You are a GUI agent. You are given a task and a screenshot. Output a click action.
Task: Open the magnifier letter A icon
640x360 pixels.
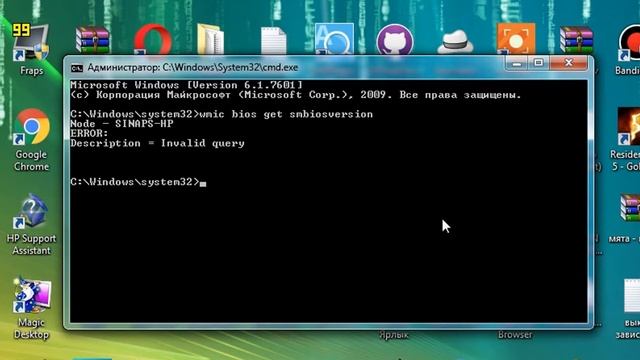pos(334,39)
